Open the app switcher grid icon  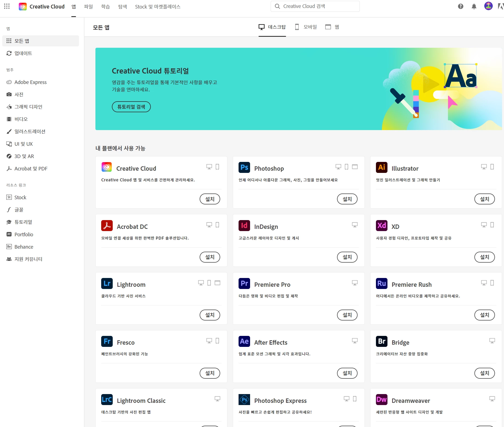7,6
